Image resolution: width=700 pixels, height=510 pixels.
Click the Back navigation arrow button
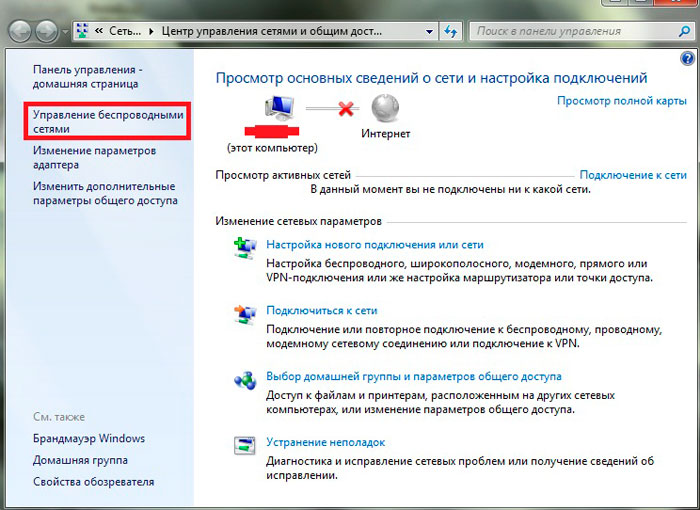pos(19,31)
